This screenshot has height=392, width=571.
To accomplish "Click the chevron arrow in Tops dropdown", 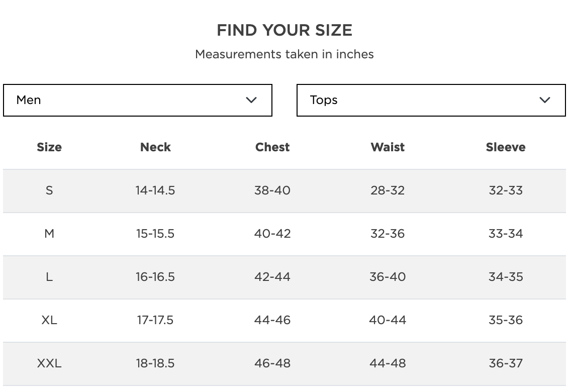I will tap(545, 100).
